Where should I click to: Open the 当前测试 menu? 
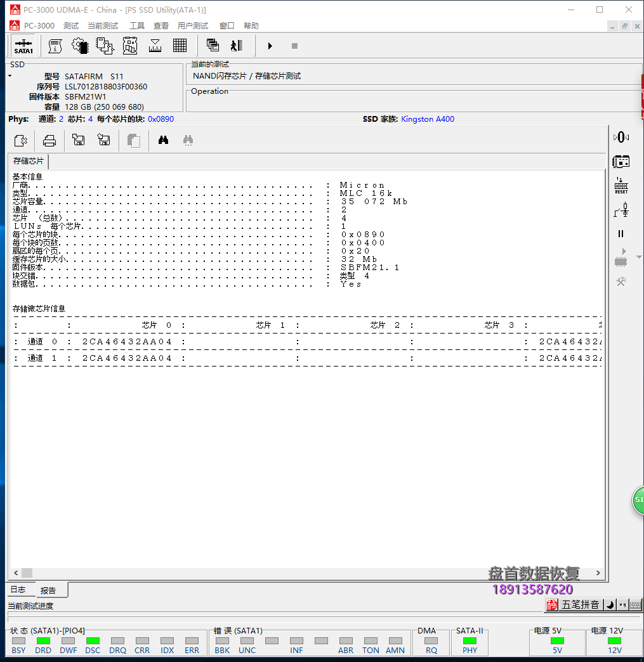103,26
